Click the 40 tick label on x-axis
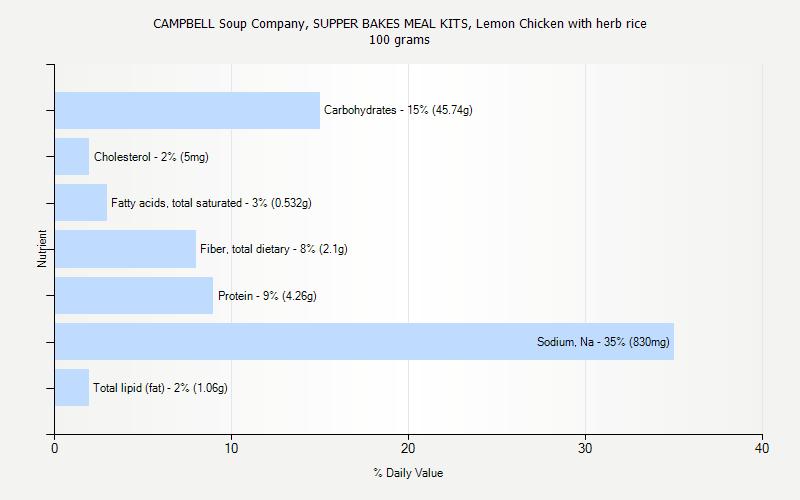800x500 pixels. pyautogui.click(x=762, y=449)
